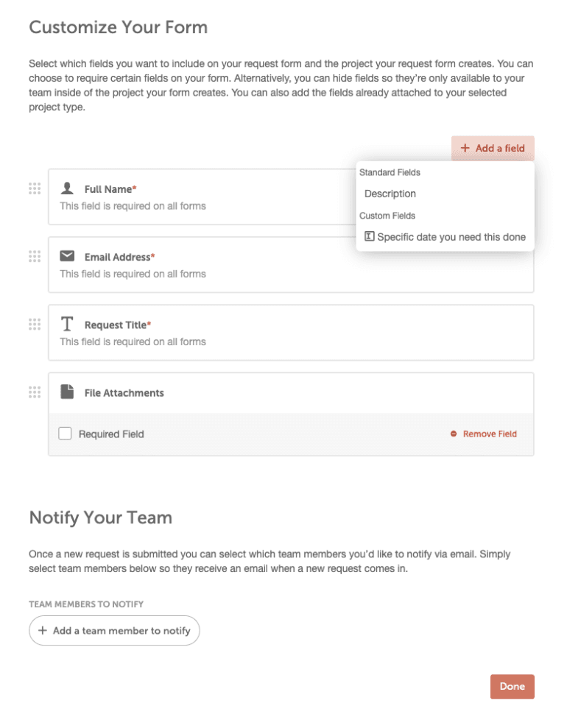Screen dimensions: 567x728
Task: Select Specific date you need this done
Action: tap(451, 237)
